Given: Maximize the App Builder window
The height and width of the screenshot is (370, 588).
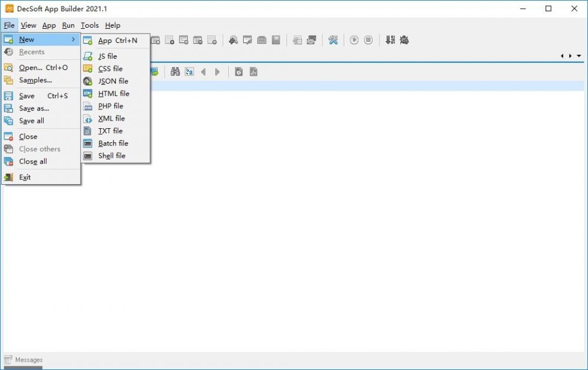Looking at the screenshot, I should tap(548, 8).
